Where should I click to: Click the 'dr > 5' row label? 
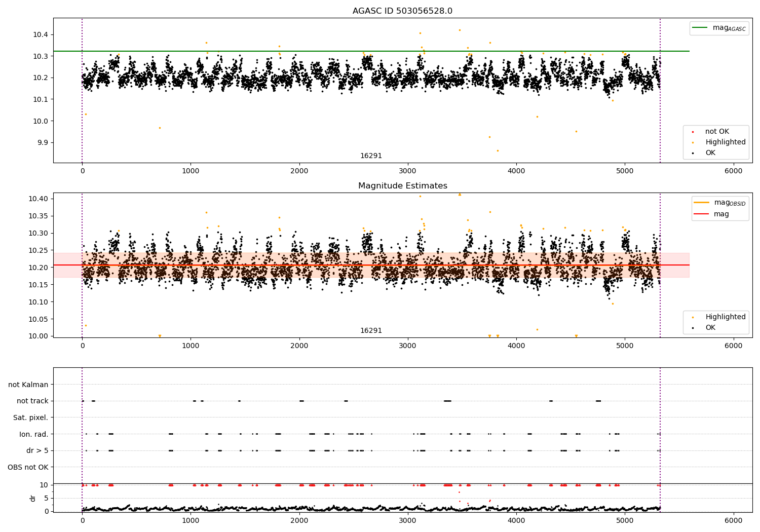[37, 450]
